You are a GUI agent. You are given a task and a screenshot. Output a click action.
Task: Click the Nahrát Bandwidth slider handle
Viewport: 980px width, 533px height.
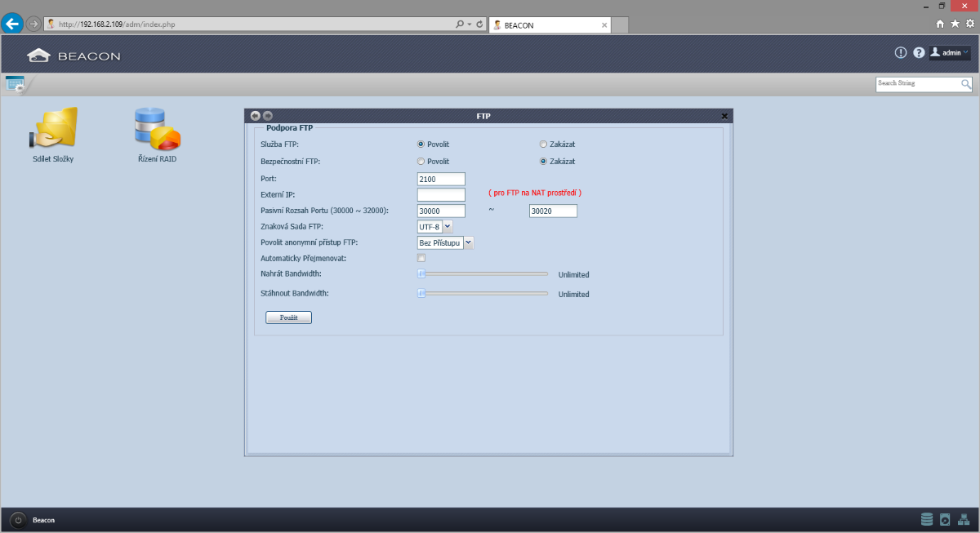pyautogui.click(x=421, y=274)
